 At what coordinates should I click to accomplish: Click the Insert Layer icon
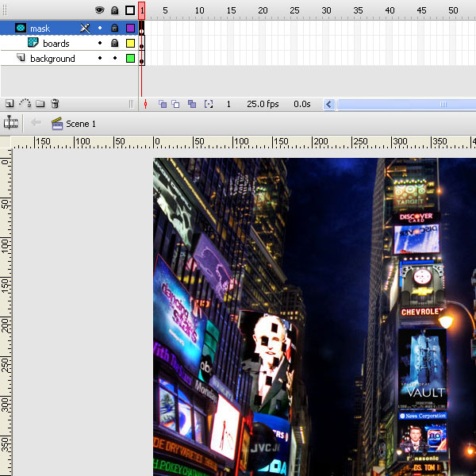(x=10, y=104)
